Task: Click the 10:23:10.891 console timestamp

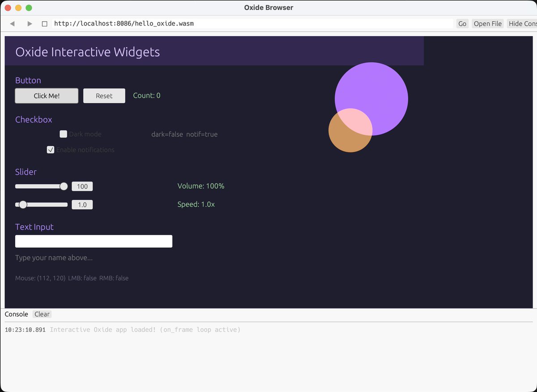Action: click(25, 330)
